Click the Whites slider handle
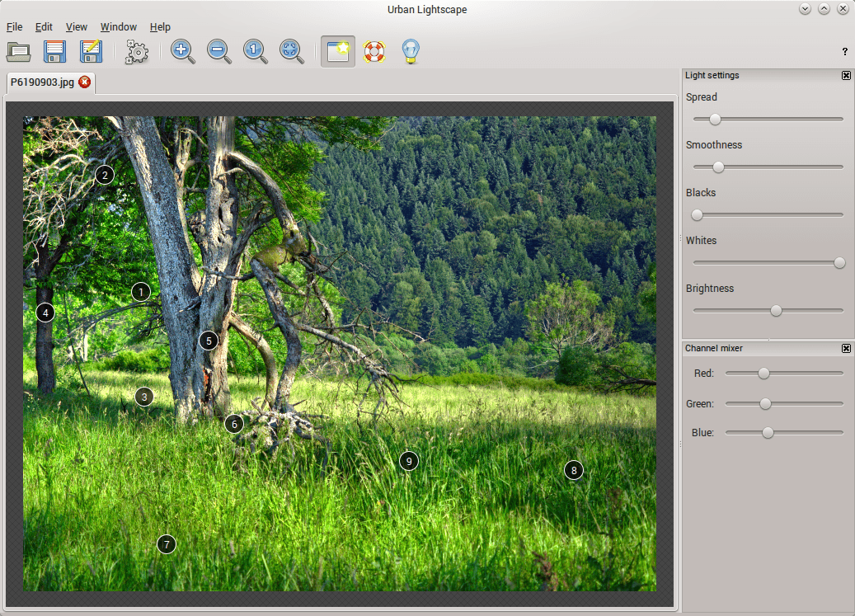Image resolution: width=855 pixels, height=616 pixels. (839, 263)
